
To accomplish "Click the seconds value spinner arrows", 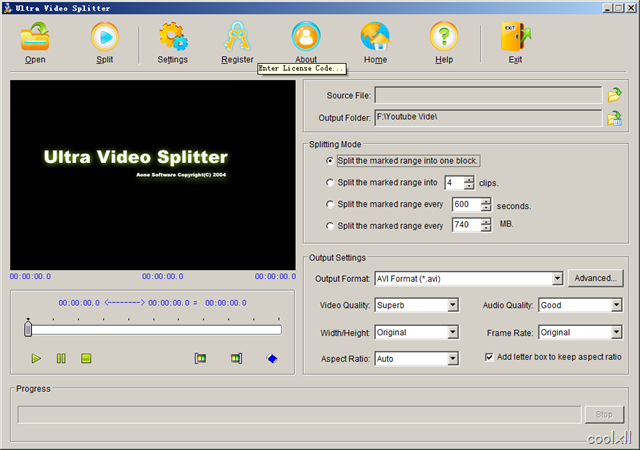I will pos(486,204).
